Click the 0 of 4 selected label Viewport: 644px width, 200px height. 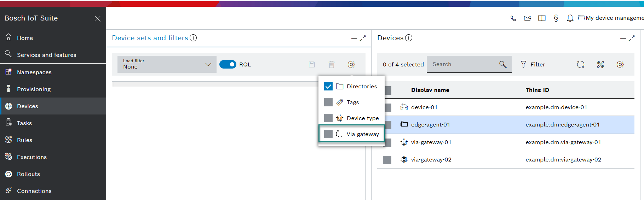(403, 64)
